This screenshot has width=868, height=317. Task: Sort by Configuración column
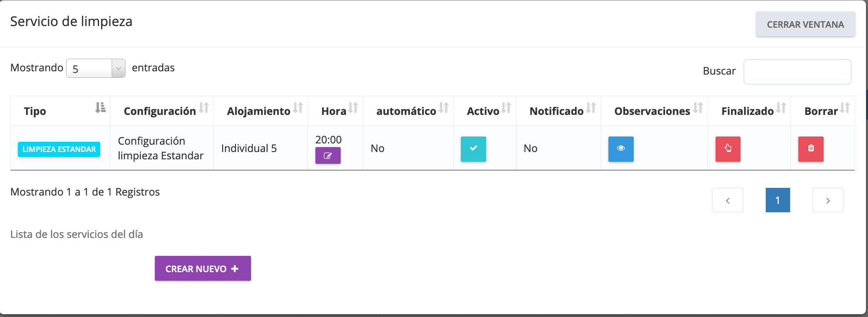pos(162,111)
